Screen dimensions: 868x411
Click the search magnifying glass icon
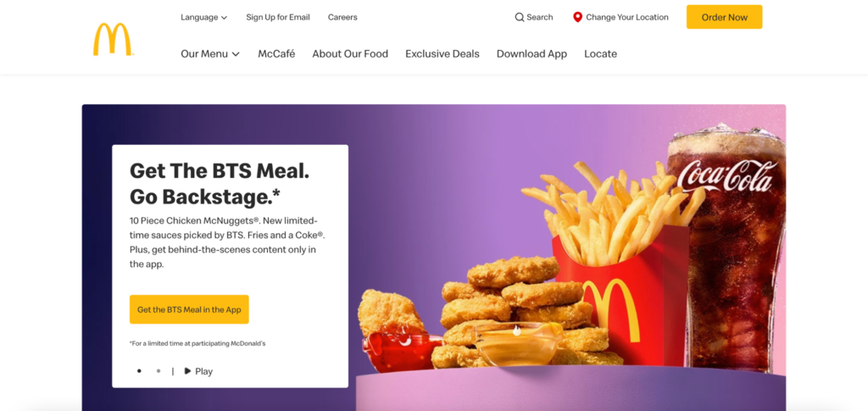pos(520,17)
